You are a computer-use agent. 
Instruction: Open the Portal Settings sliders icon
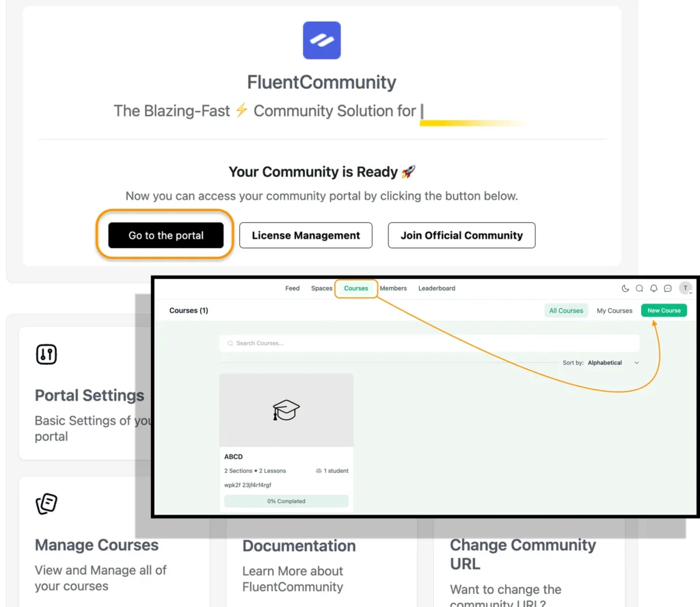pos(46,354)
